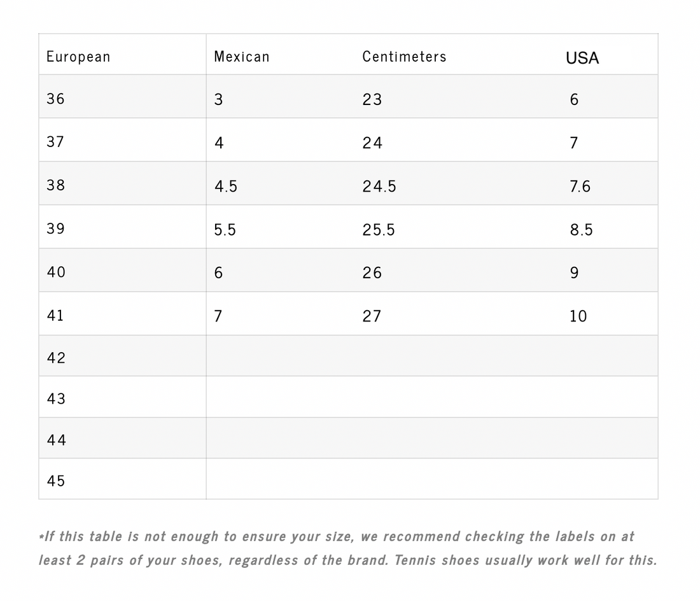
Task: Click the European size 45 cell
Action: tap(56, 481)
